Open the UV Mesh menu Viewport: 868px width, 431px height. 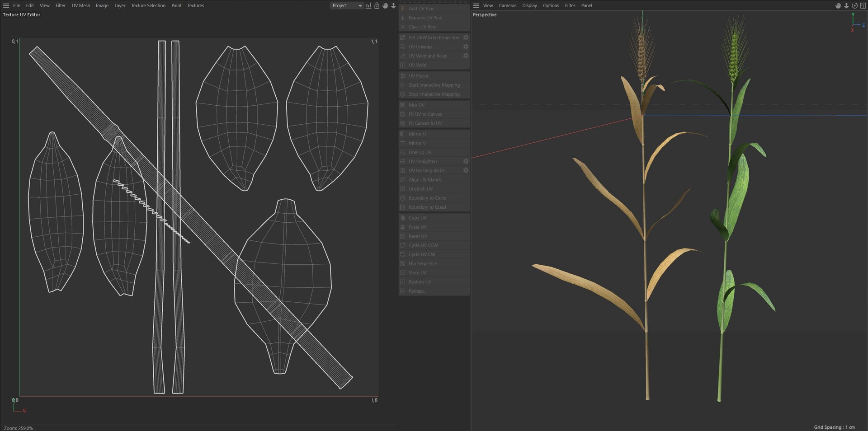coord(81,5)
